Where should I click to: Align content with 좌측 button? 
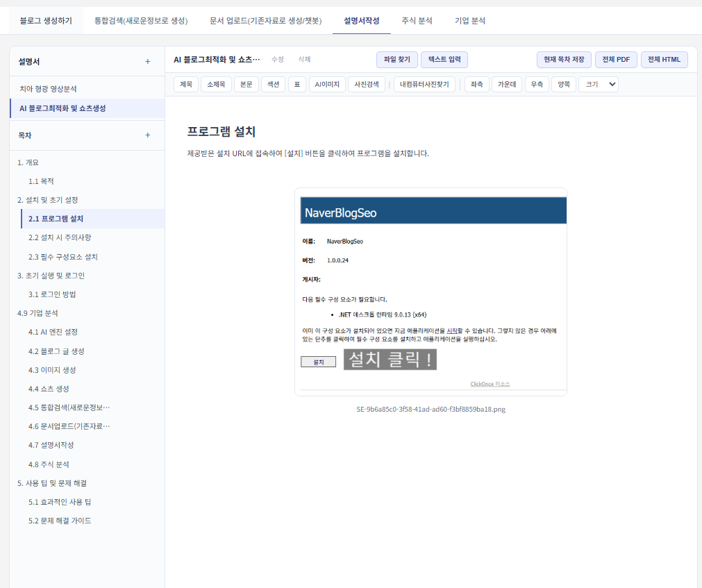coord(477,84)
